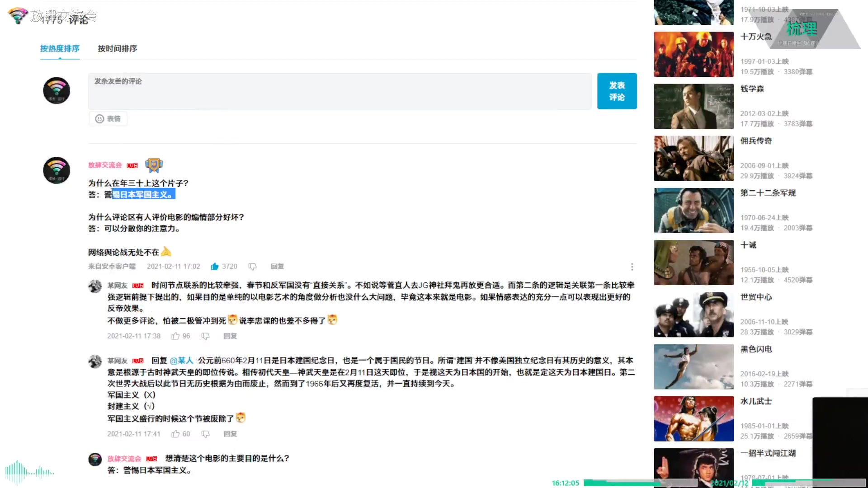Like the top comment with 3720 likes
Screen dimensions: 868x488
click(215, 267)
